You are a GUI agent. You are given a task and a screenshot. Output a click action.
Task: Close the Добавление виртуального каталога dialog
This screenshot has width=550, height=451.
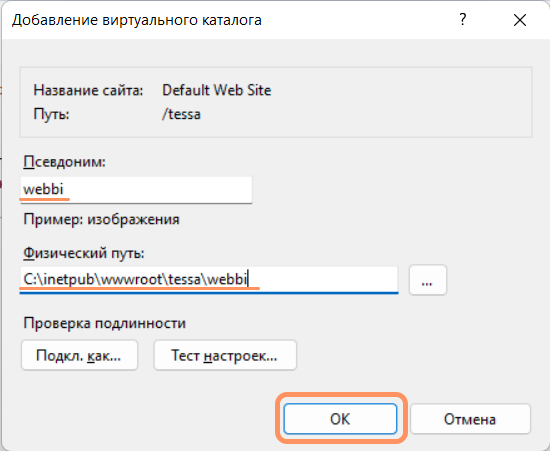[x=519, y=20]
